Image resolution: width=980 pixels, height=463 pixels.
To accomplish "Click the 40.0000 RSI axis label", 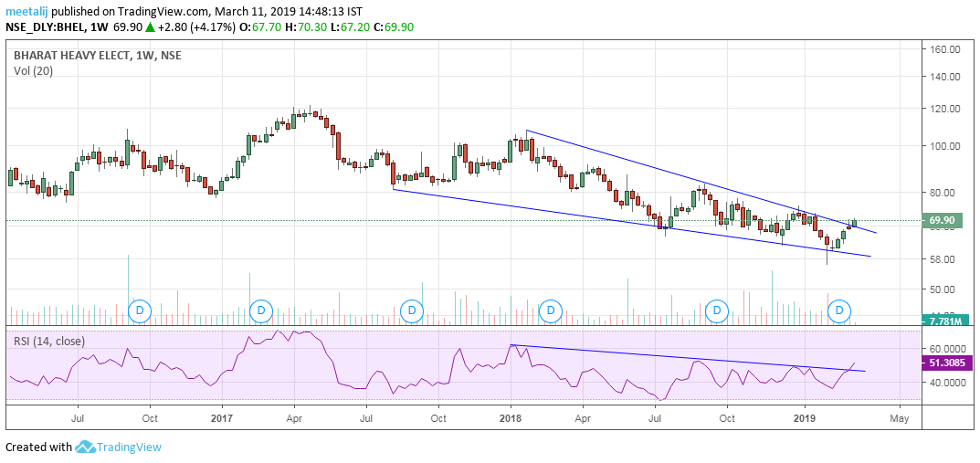I will pos(947,383).
